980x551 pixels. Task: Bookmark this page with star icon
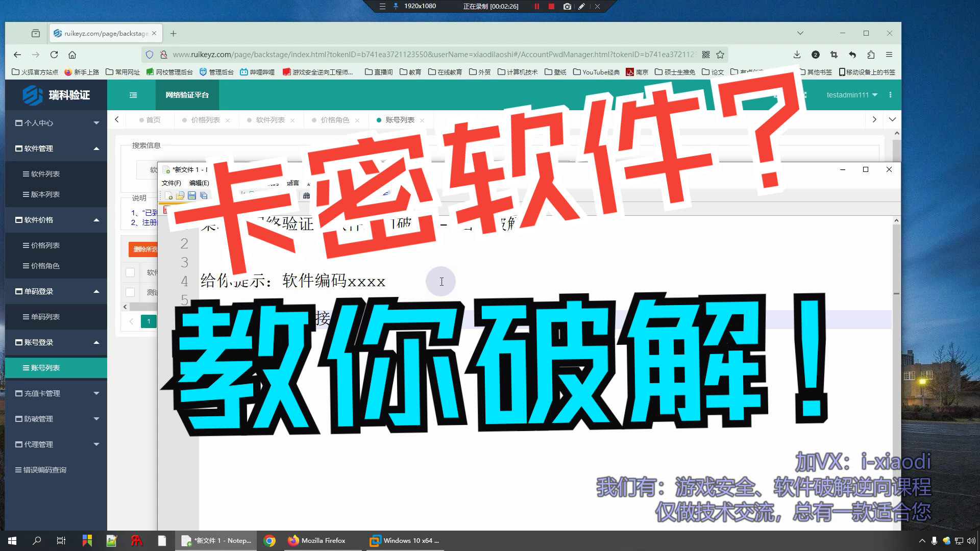720,55
